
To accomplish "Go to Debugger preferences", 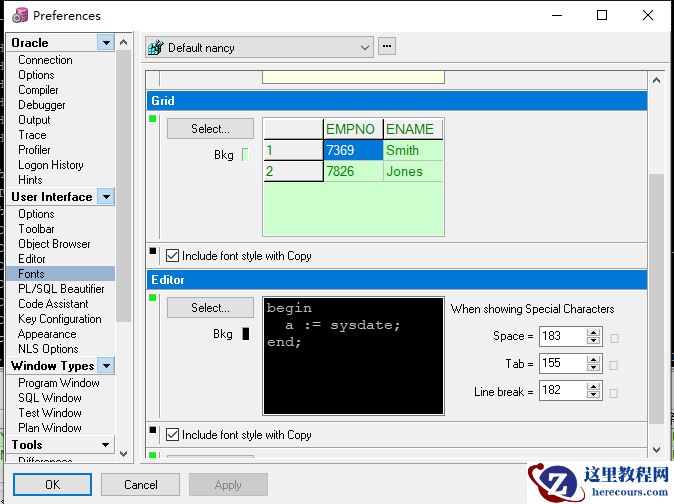I will 42,105.
